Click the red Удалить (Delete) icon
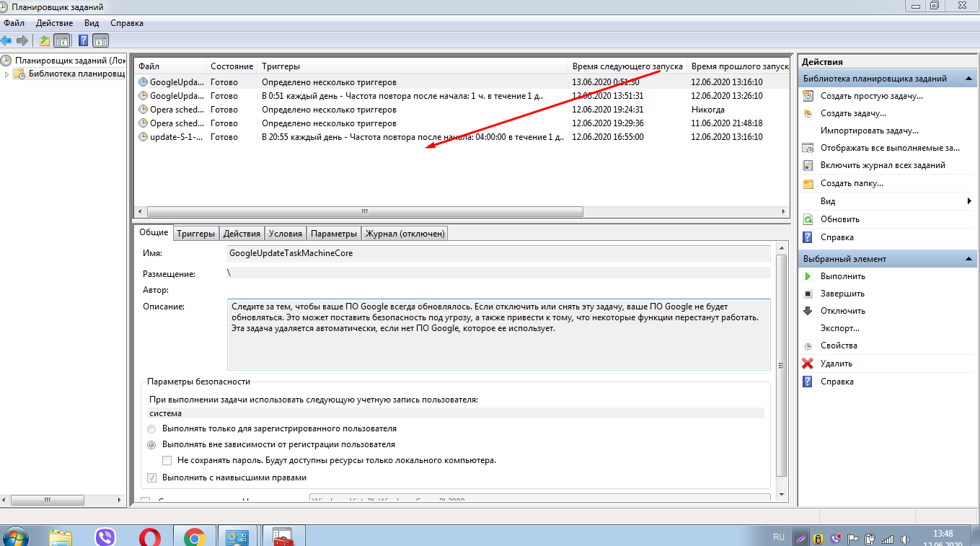 [808, 364]
